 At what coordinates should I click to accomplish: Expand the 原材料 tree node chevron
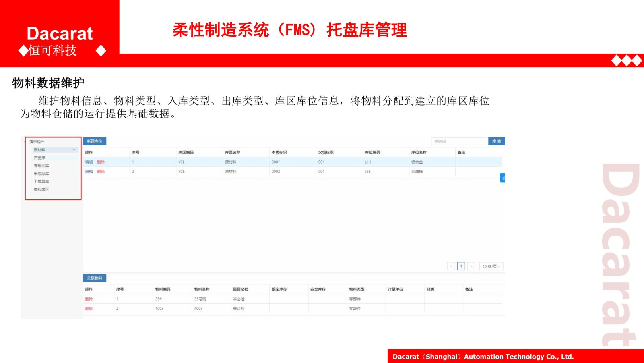click(x=74, y=150)
